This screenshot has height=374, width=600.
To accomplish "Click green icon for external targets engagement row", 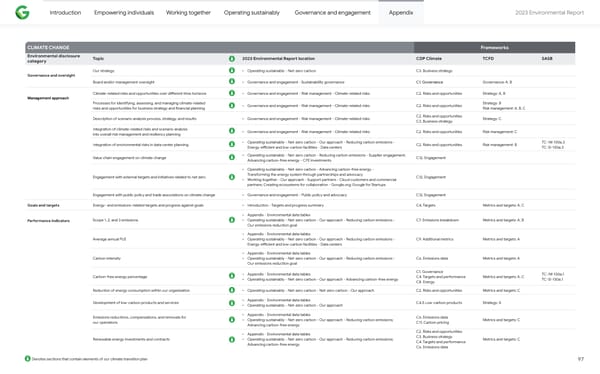I will click(232, 177).
